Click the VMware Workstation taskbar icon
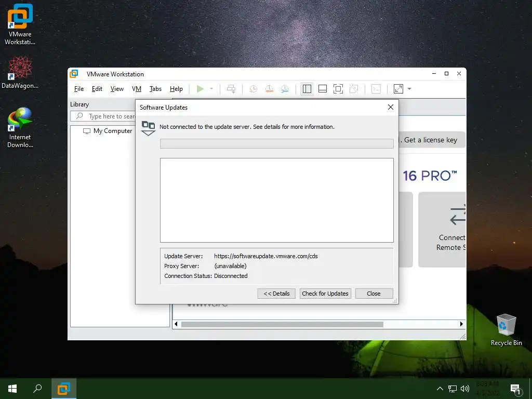The image size is (532, 399). pyautogui.click(x=64, y=389)
